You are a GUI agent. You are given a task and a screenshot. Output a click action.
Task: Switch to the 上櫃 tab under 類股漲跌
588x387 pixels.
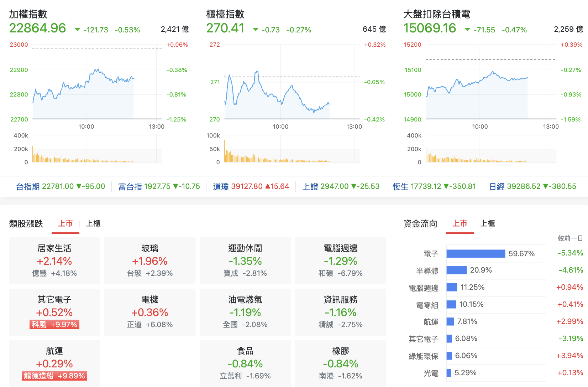click(93, 223)
